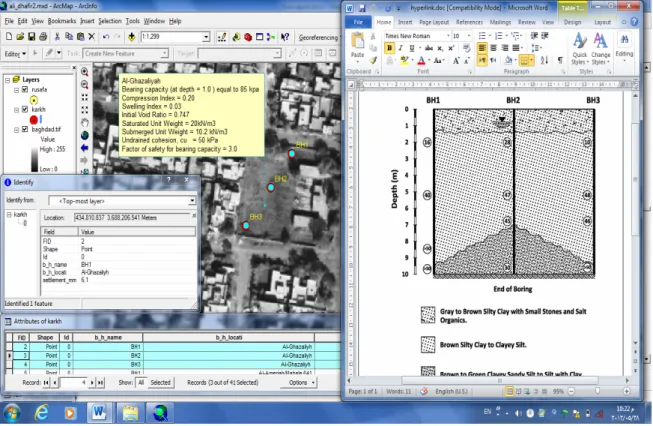This screenshot has height=426, width=653.
Task: Click the Fixed Zoom In icon
Action: coord(85,97)
